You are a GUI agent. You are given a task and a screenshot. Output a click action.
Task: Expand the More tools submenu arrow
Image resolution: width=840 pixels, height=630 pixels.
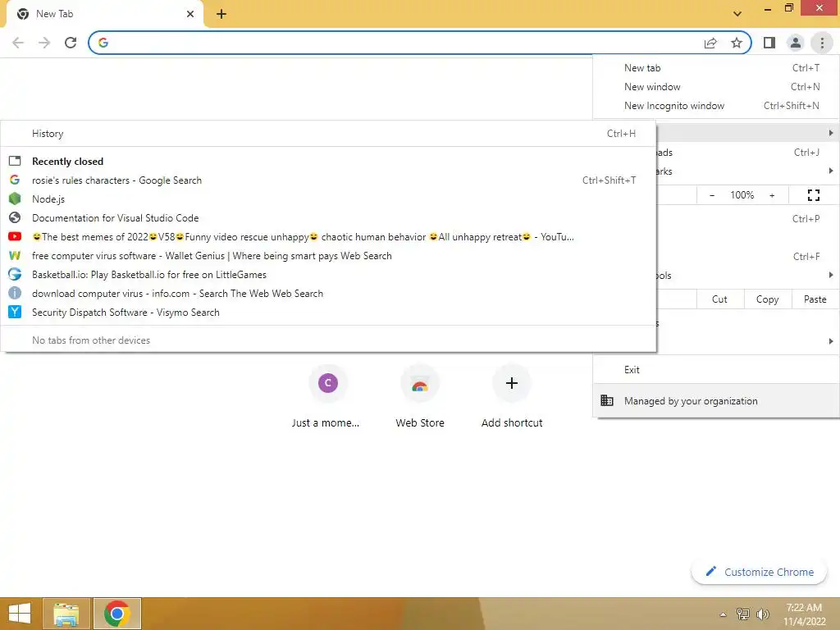tap(830, 275)
